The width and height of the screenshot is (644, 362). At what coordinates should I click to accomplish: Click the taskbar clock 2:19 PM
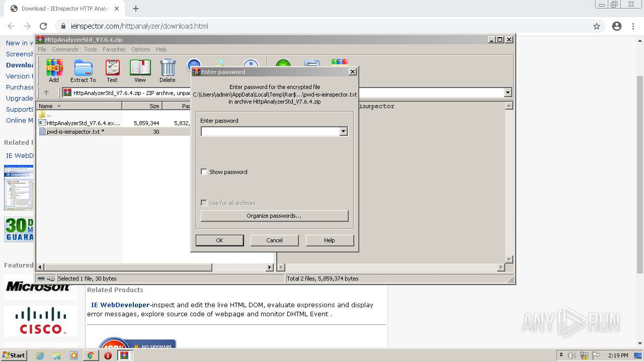(618, 355)
